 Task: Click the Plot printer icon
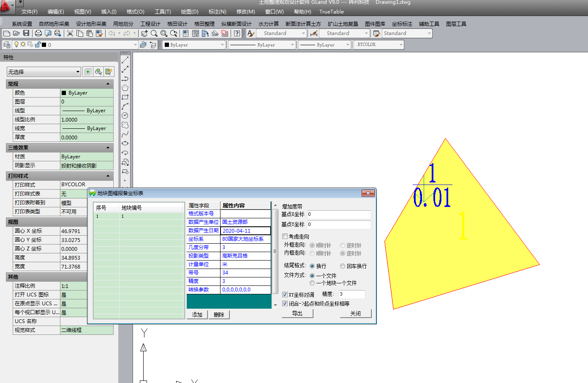38,33
